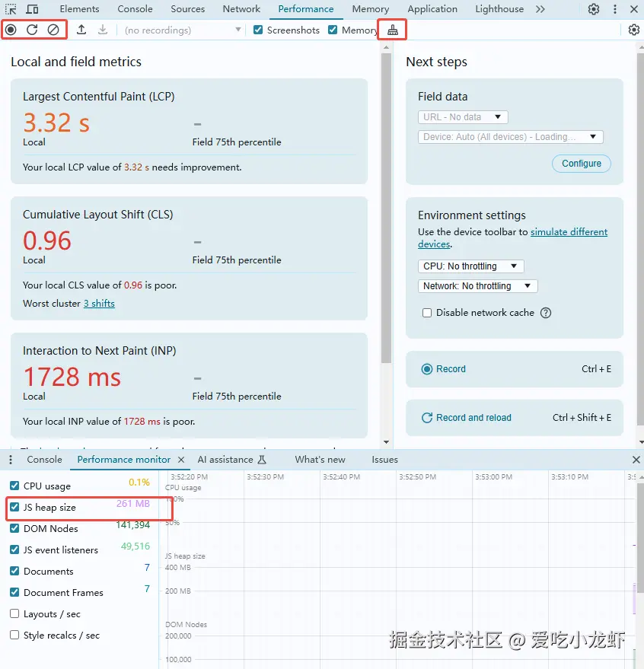Uncheck the JS heap size metric
644x669 pixels.
click(x=14, y=507)
